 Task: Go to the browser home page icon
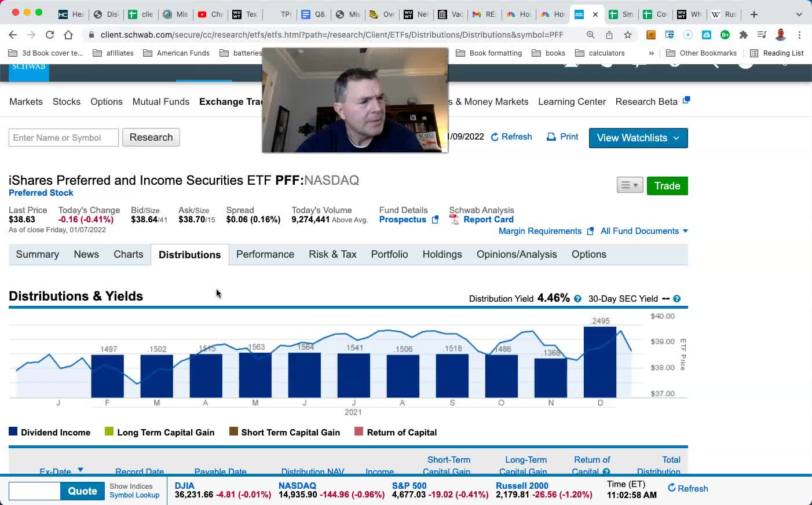pyautogui.click(x=68, y=35)
